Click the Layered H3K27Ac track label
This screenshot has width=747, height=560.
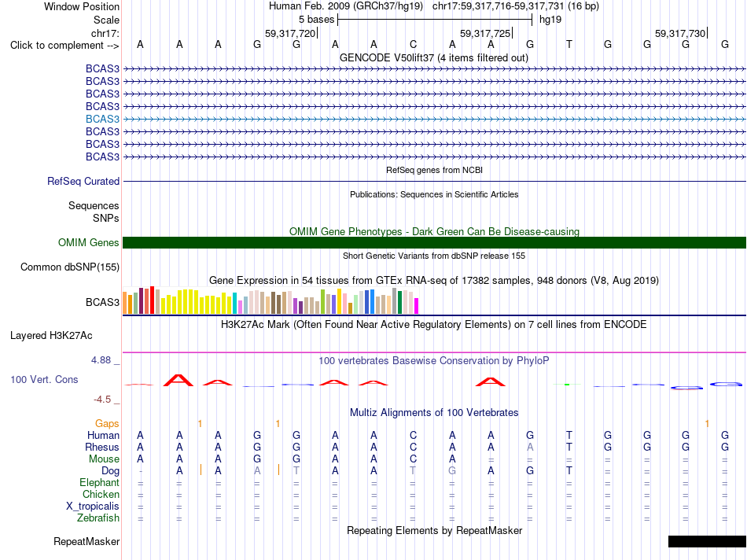pyautogui.click(x=51, y=336)
